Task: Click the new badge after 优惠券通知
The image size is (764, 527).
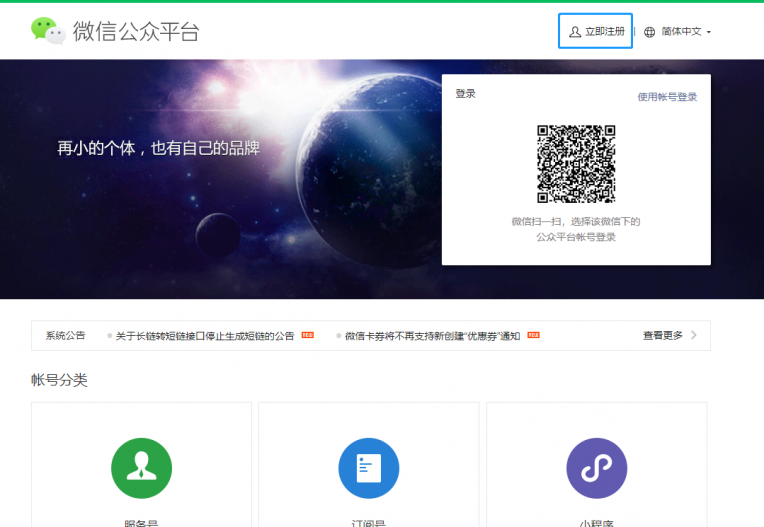Action: [x=534, y=335]
